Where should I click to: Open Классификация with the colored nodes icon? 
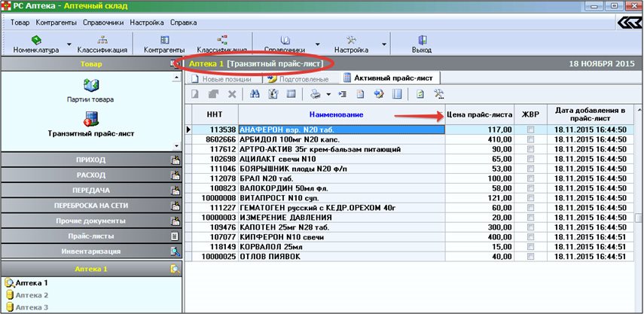(221, 44)
